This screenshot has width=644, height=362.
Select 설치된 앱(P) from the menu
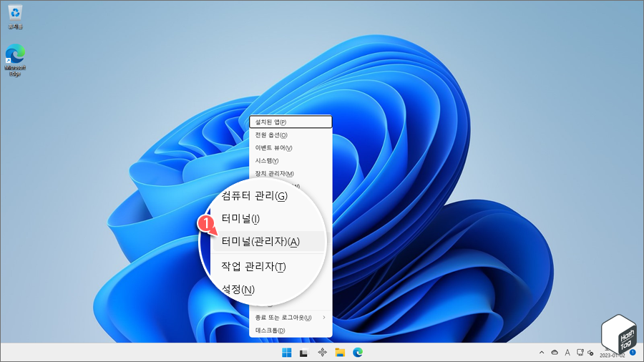pos(291,122)
